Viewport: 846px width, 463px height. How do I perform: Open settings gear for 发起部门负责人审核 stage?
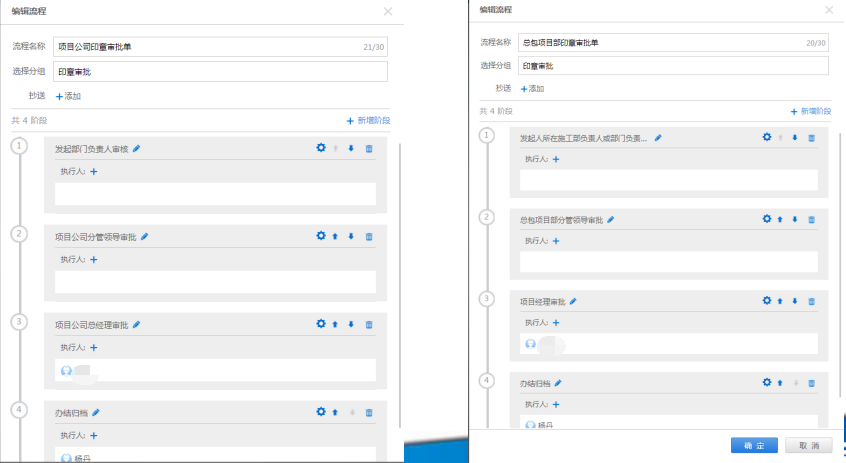tap(321, 148)
